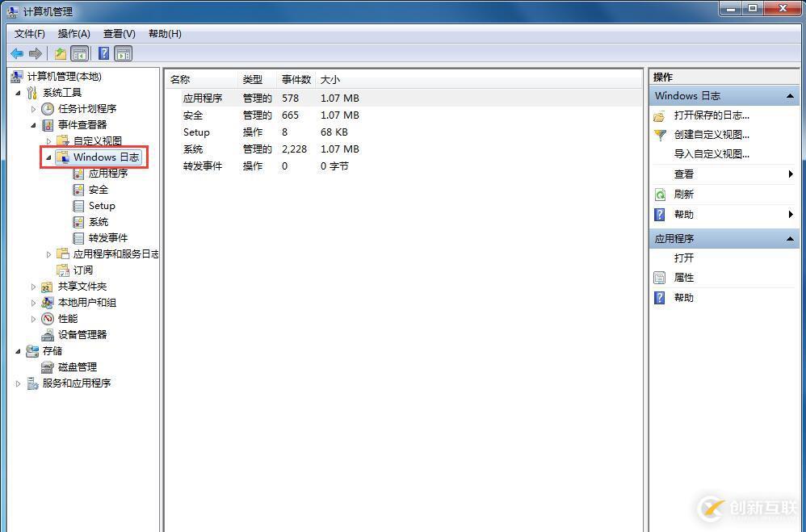Open the 帮助 submenu under Windows 日志 actions
This screenshot has width=806, height=532.
[724, 215]
